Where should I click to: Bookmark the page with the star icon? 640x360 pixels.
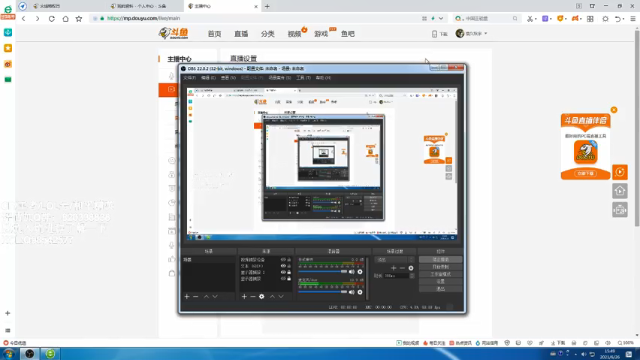79,19
